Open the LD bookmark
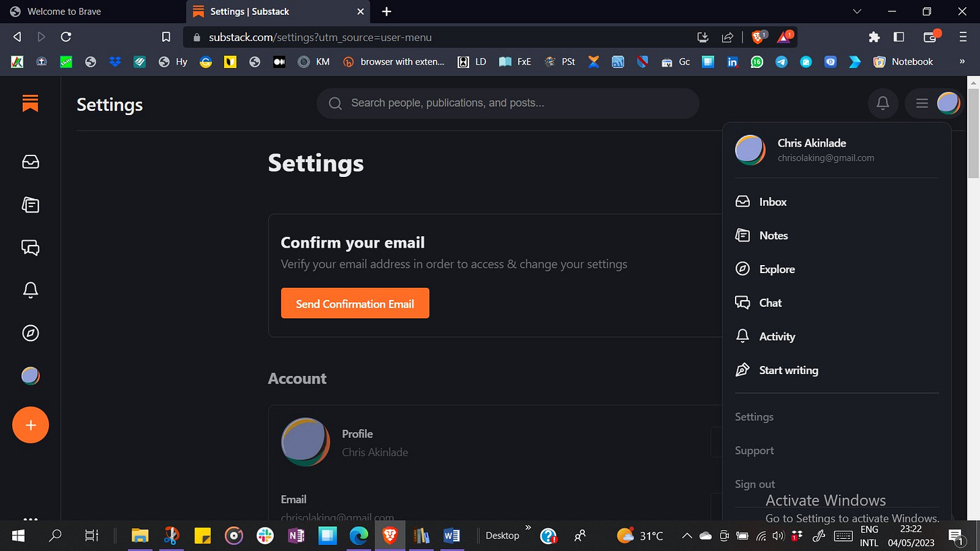Viewport: 980px width, 551px height. (x=472, y=61)
